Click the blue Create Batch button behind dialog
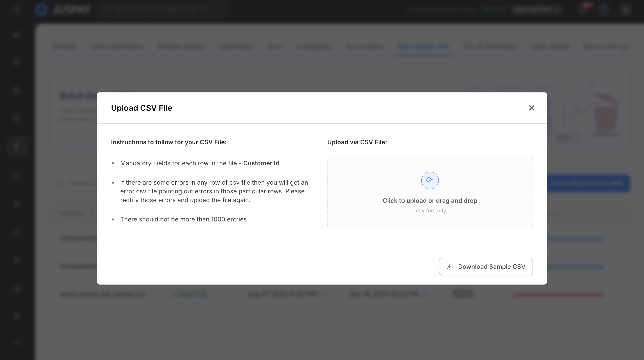Screen dimensions: 644x360 (587, 183)
